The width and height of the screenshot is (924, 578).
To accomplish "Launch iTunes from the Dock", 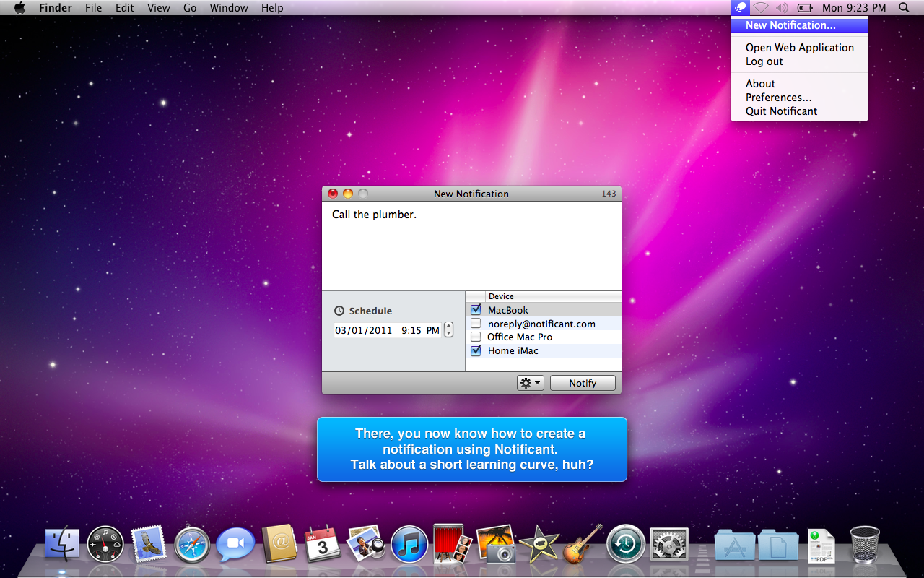I will pyautogui.click(x=409, y=545).
